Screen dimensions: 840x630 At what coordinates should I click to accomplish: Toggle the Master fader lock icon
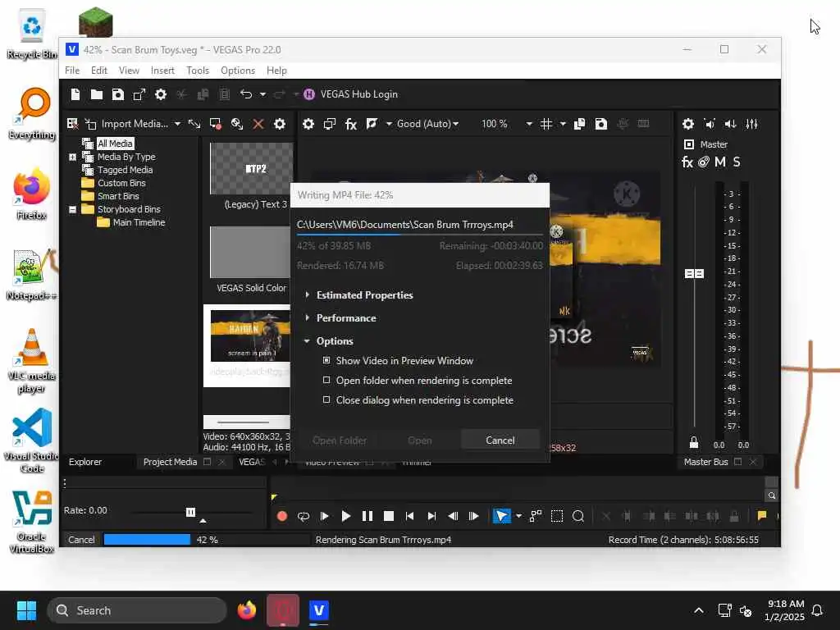coord(694,442)
